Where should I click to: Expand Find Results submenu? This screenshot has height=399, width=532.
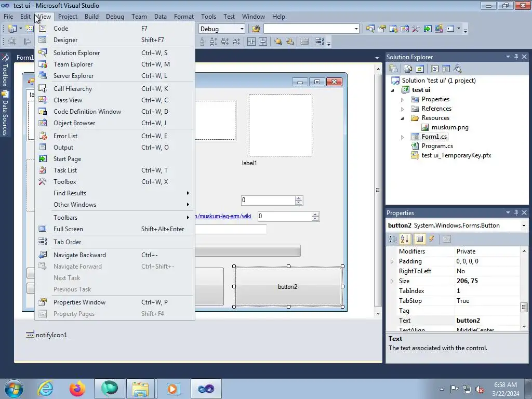coord(115,193)
